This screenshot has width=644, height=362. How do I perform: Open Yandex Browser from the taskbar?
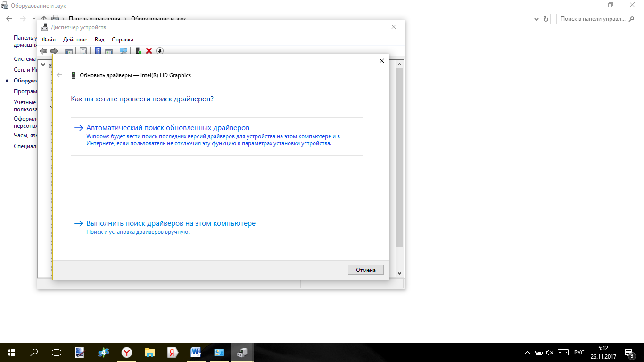tap(127, 352)
